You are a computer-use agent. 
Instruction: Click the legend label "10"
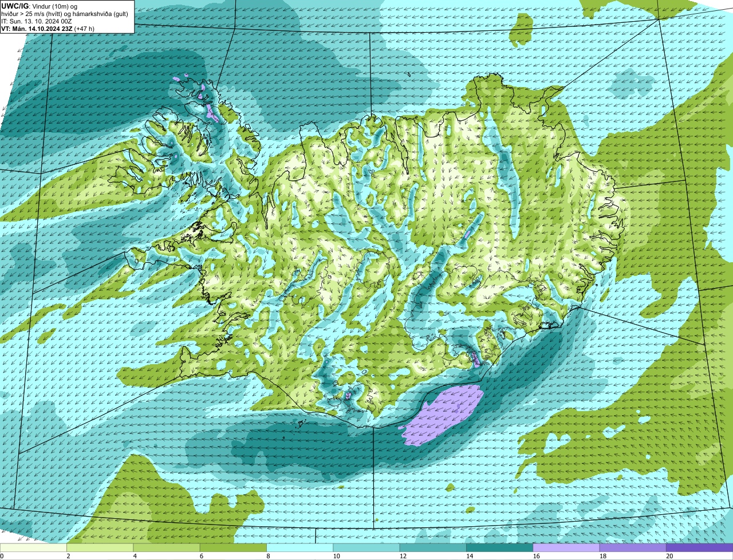337,556
